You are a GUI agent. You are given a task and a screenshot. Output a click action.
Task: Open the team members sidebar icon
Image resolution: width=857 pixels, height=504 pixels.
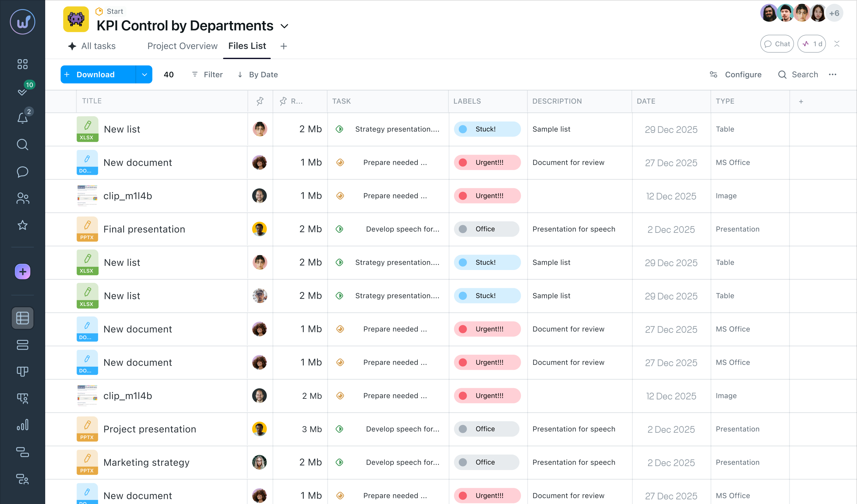point(22,198)
